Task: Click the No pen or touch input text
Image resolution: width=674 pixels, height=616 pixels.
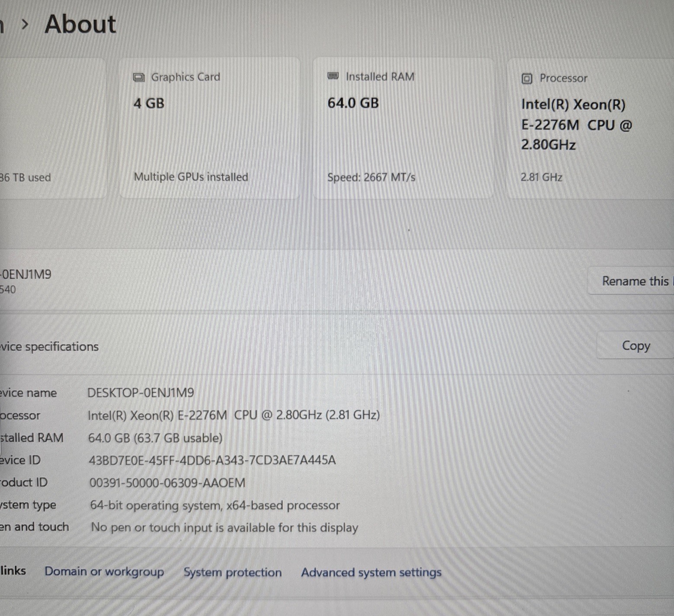Action: 225,527
